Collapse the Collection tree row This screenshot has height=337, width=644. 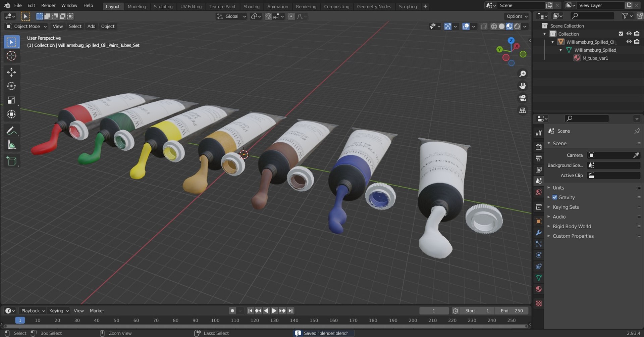(545, 34)
